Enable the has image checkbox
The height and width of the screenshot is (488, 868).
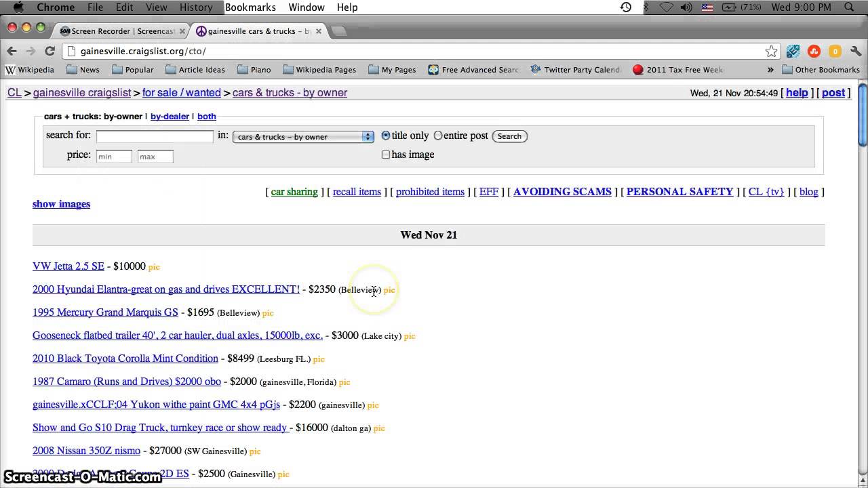click(x=386, y=155)
